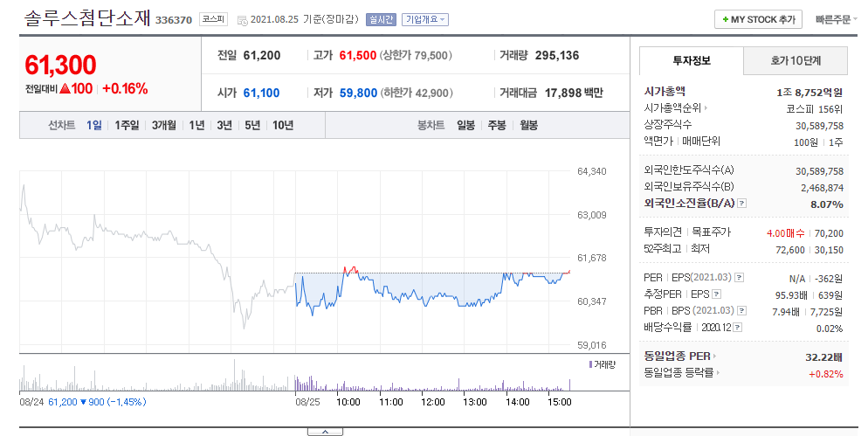This screenshot has height=436, width=868.
Task: Select the 10년 line chart period
Action: coord(283,125)
